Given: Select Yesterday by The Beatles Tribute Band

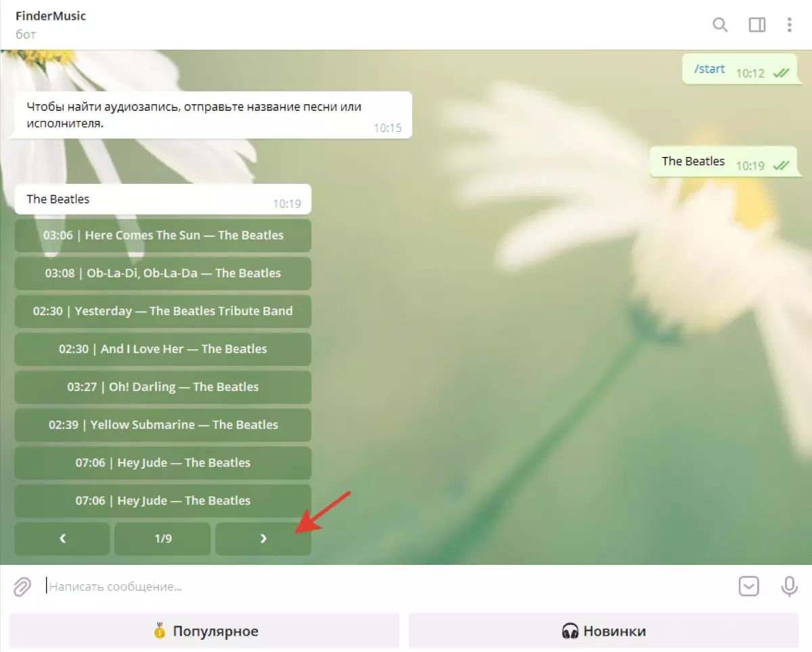Looking at the screenshot, I should pyautogui.click(x=162, y=311).
